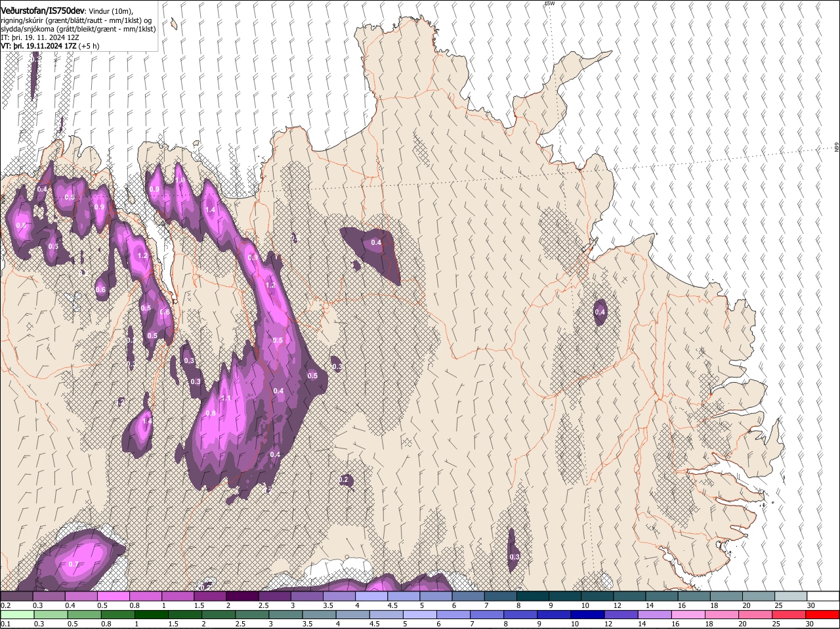Select the red swatch after 30 in the lower legend
The height and width of the screenshot is (629, 840).
pyautogui.click(x=824, y=615)
